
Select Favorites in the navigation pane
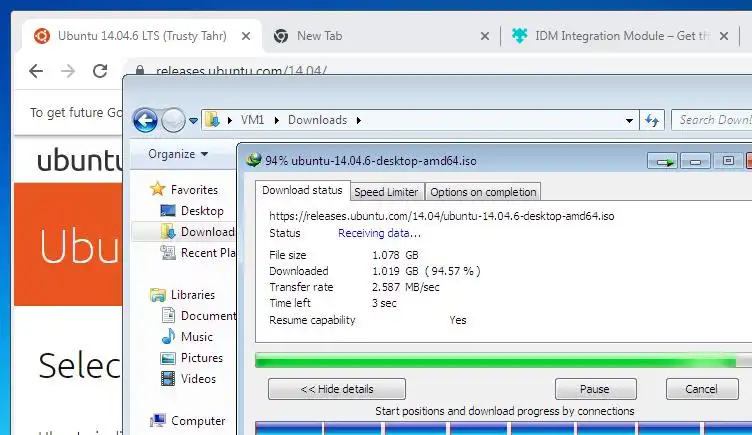183,189
